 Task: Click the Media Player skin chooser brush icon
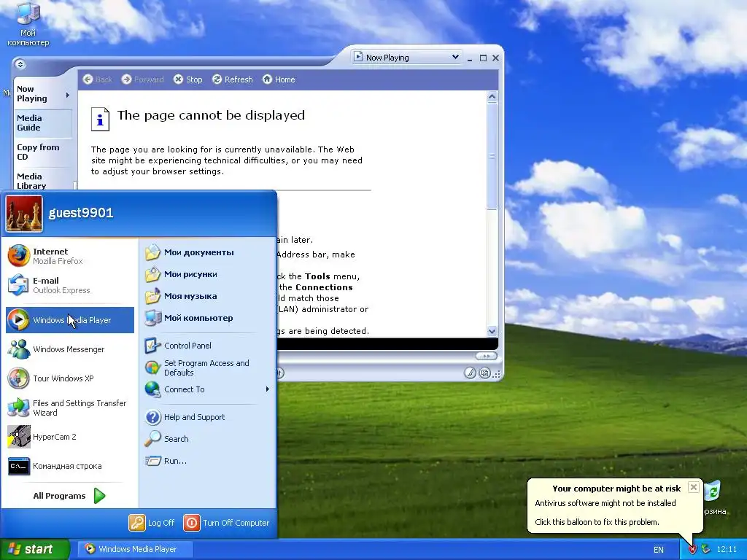pos(471,373)
